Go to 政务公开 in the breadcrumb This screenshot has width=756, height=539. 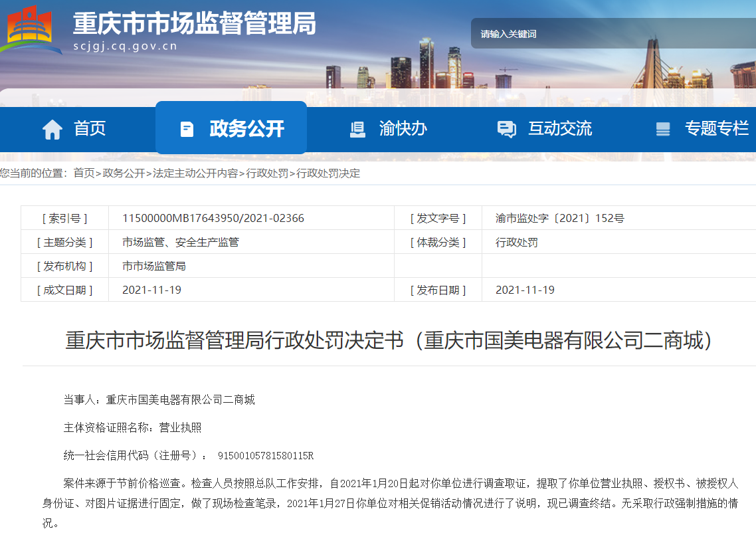tap(124, 173)
